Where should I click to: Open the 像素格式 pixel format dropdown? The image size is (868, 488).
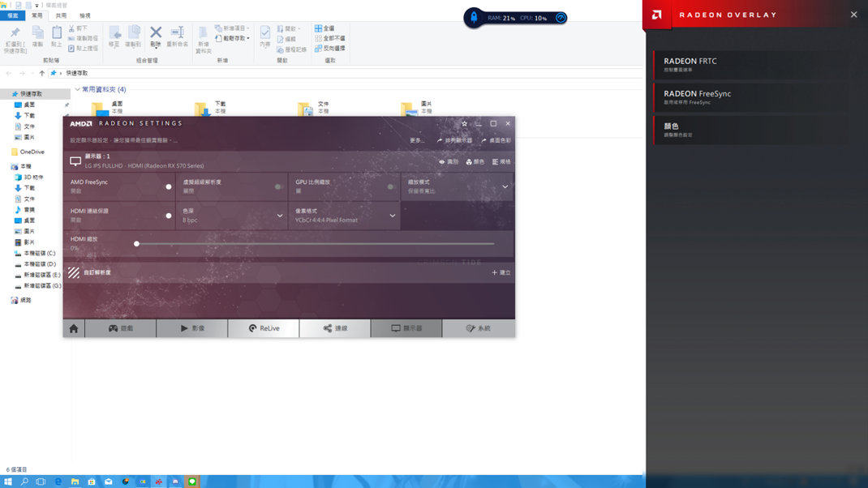tap(393, 216)
